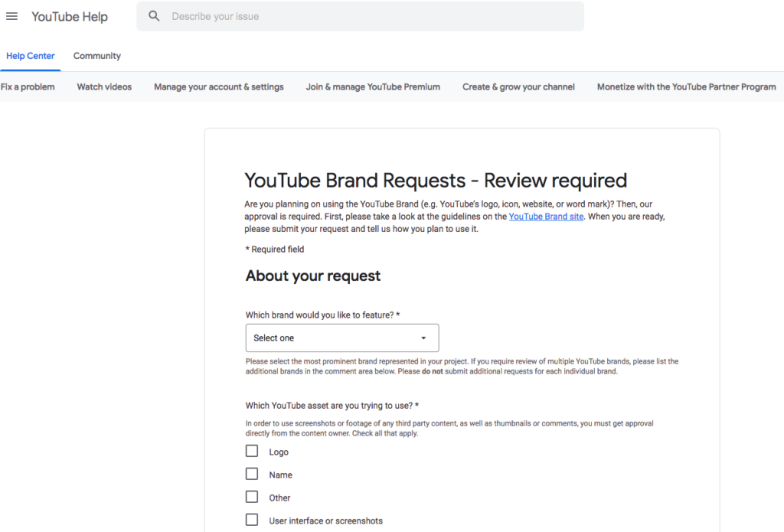The image size is (784, 532).
Task: Open 'Join & manage YouTube Premium'
Action: 373,87
